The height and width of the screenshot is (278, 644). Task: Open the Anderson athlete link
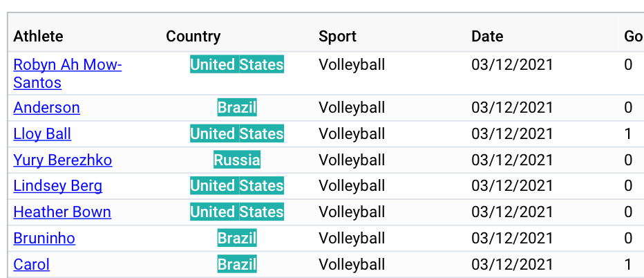[46, 108]
